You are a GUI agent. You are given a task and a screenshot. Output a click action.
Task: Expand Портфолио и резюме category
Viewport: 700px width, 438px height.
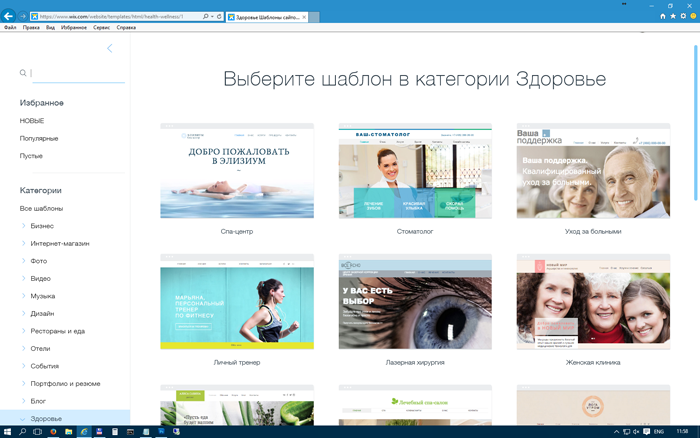pos(23,383)
